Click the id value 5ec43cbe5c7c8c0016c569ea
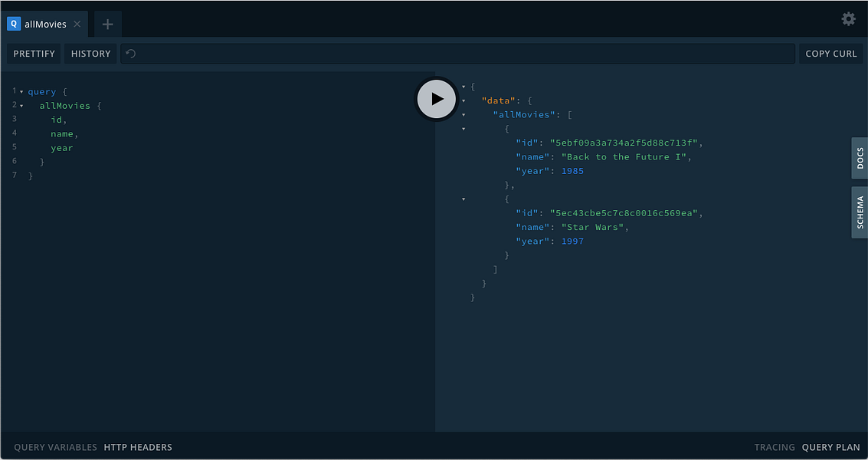Viewport: 868px width, 460px height. pos(624,213)
